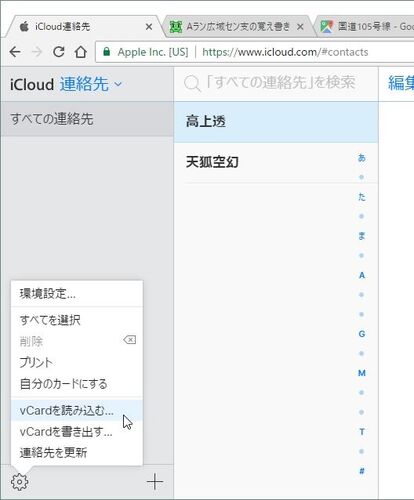The width and height of the screenshot is (414, 500).
Task: Click the search magnifier icon
Action: [x=192, y=83]
